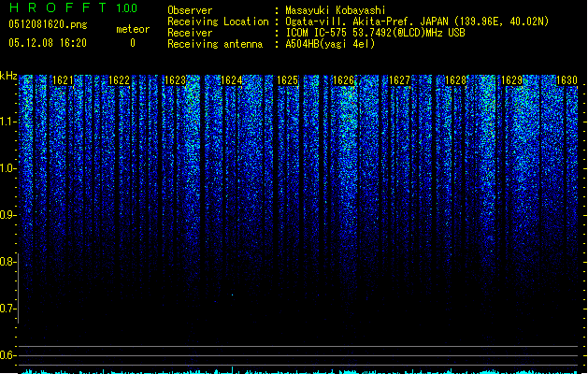Image resolution: width=588 pixels, height=374 pixels.
Task: Click the 1621 time marker
Action: coord(63,80)
